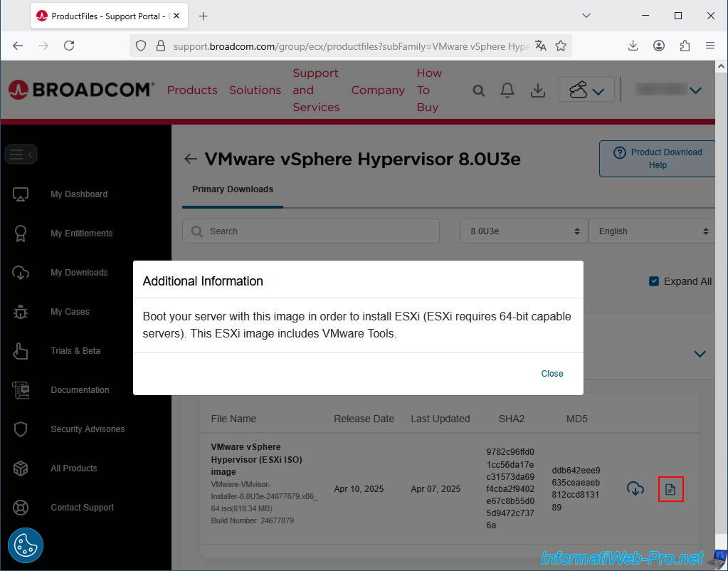This screenshot has width=728, height=571.
Task: Click the notifications bell icon
Action: (x=507, y=90)
